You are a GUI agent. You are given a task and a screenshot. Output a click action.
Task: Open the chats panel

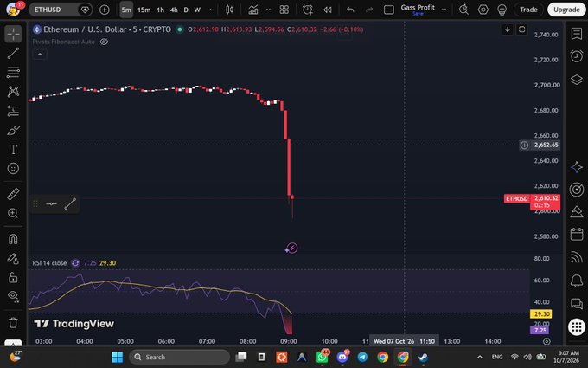pos(577,303)
